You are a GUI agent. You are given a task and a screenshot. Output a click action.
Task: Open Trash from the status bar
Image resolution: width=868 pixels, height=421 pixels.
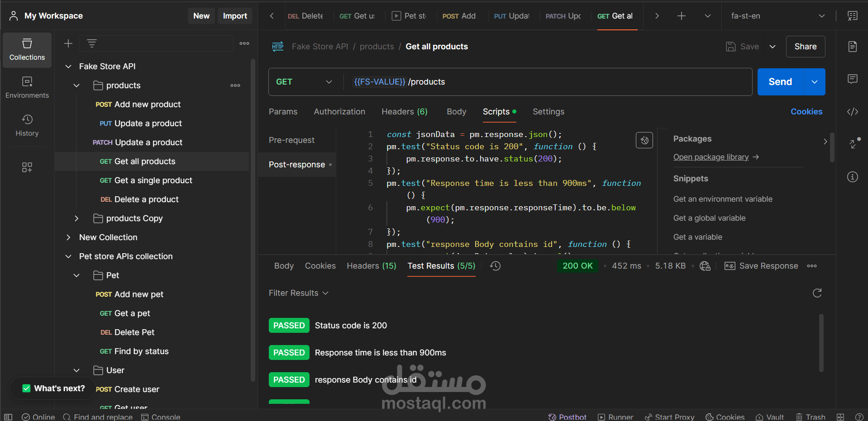811,417
